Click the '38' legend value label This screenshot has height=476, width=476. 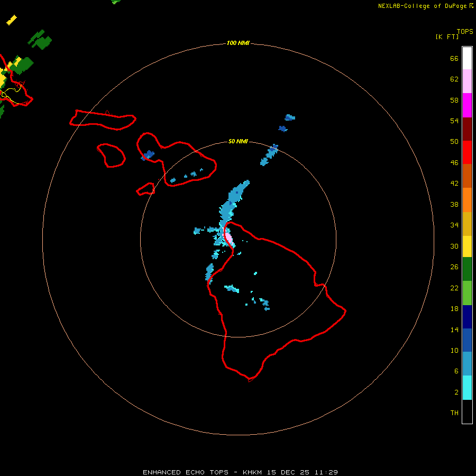(454, 204)
